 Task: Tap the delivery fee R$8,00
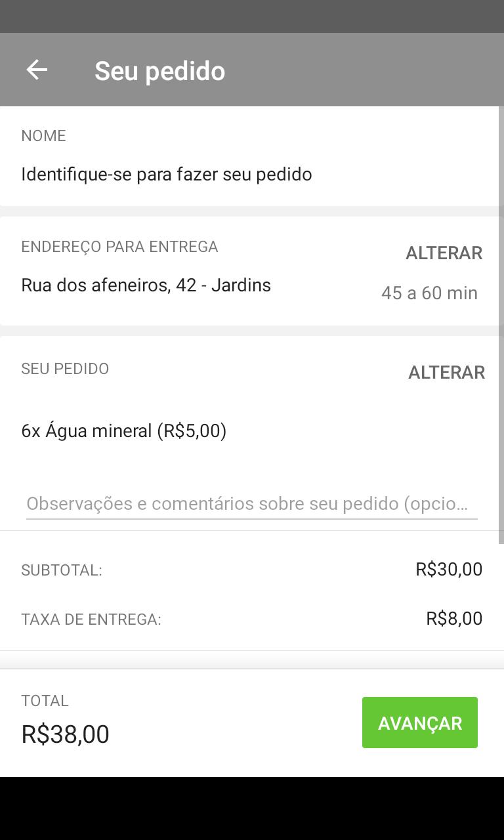(454, 618)
